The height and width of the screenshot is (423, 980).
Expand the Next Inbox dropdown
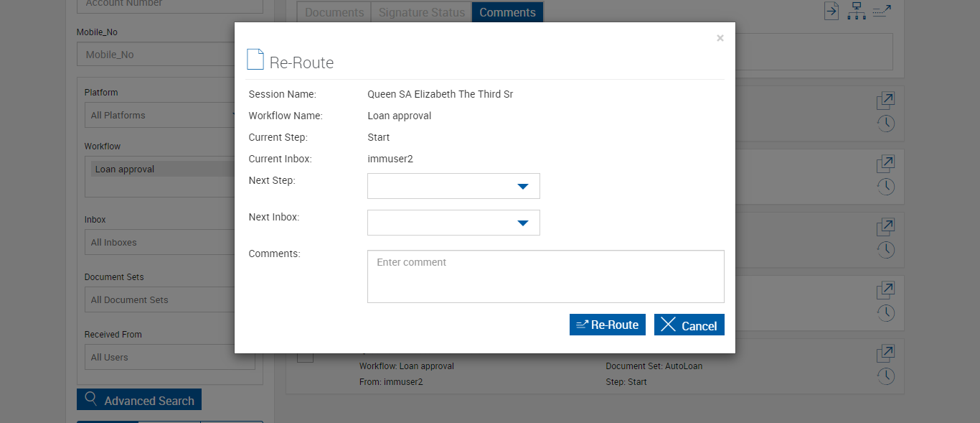[x=453, y=223]
